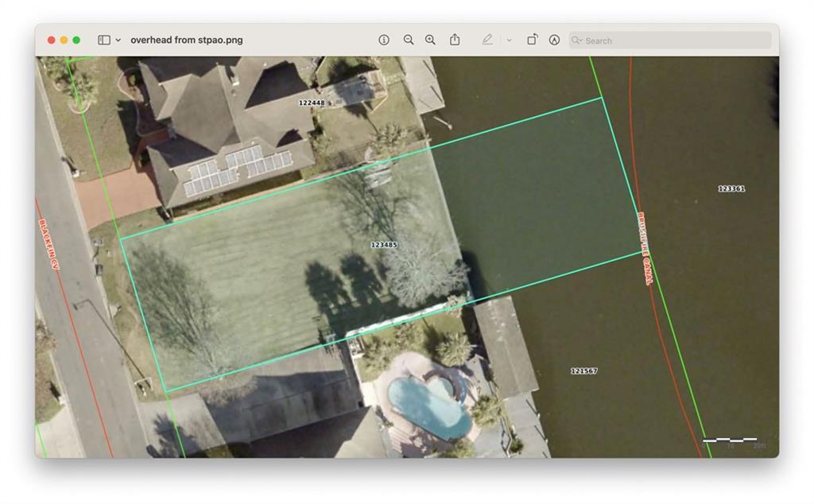Click the search magnifier icon

tap(576, 40)
